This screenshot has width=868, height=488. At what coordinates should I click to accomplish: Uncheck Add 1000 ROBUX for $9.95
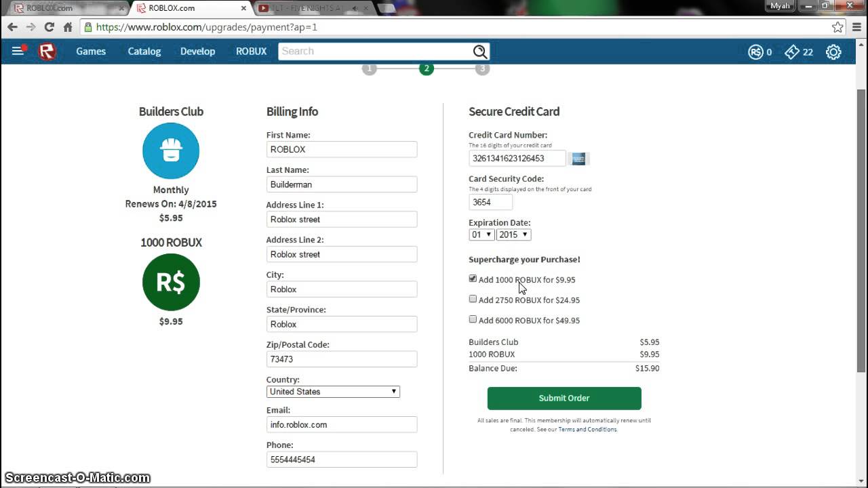pos(473,279)
